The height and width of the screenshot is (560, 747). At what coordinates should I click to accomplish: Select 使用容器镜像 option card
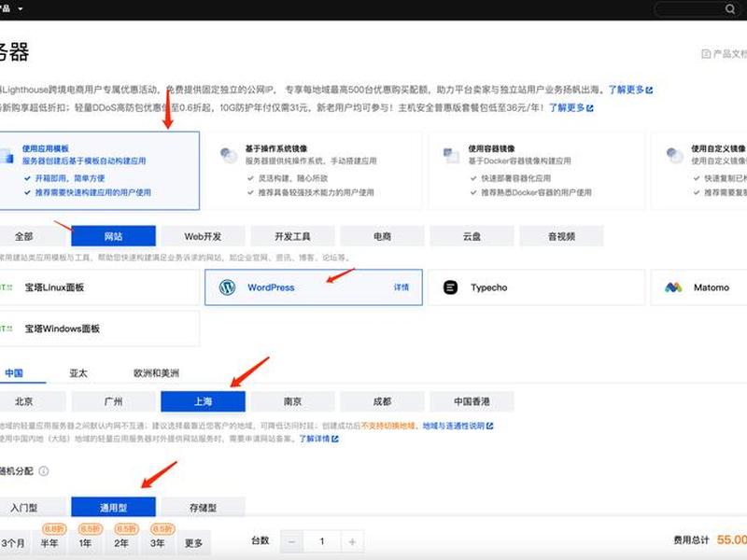(536, 171)
